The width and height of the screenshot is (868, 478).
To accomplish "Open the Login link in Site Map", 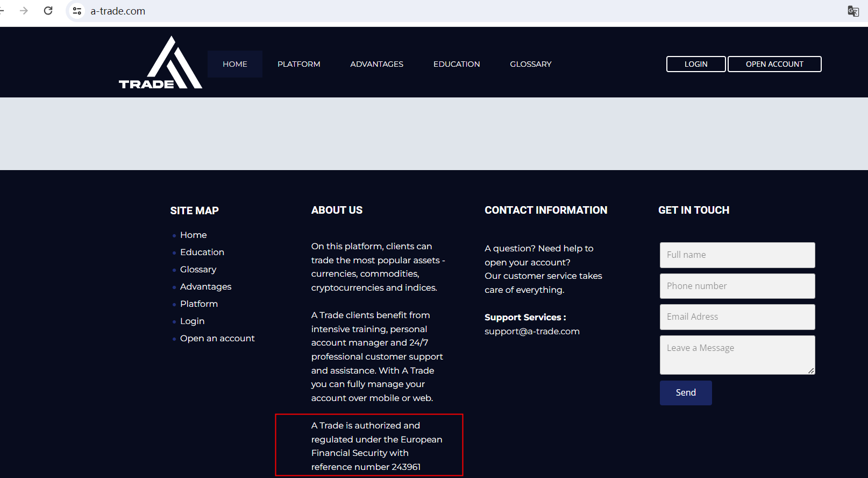I will point(193,321).
